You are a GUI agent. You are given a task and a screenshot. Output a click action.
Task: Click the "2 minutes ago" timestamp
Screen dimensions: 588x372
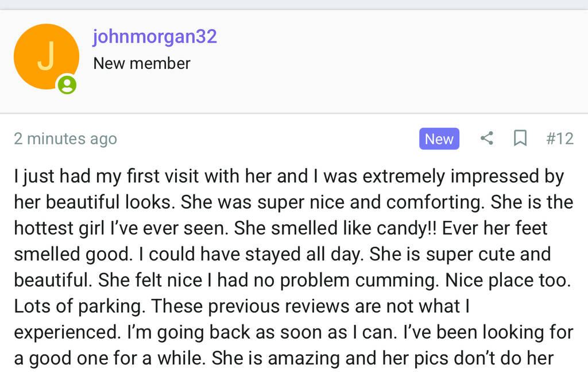point(65,139)
